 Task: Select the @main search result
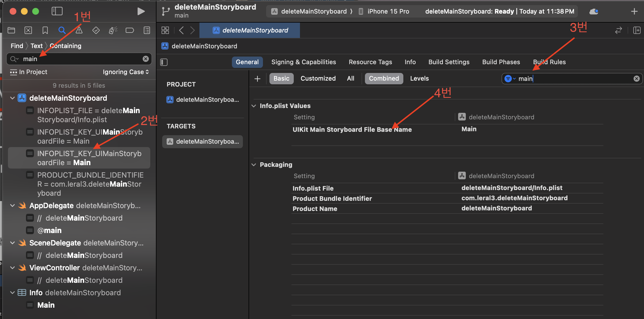pos(49,230)
